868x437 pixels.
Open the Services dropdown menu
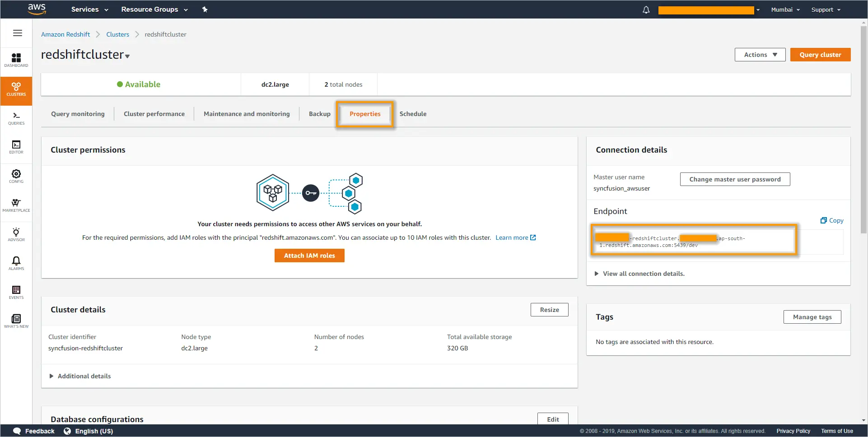point(89,9)
